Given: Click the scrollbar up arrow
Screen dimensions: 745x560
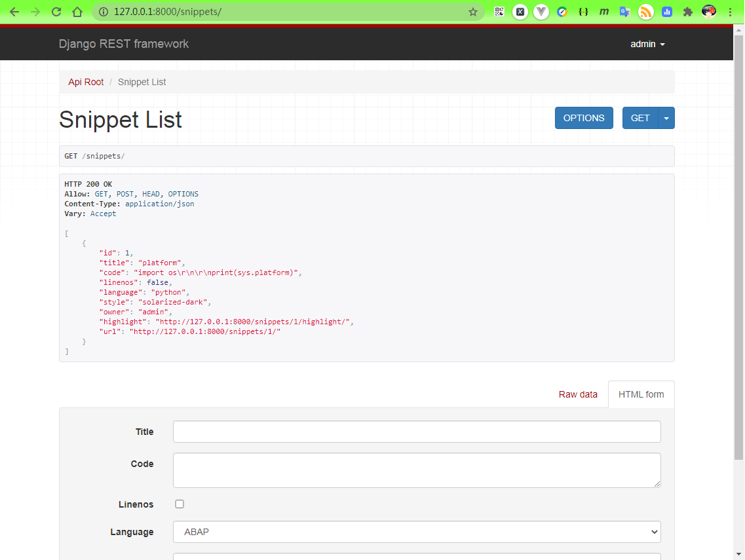Looking at the screenshot, I should tap(738, 30).
